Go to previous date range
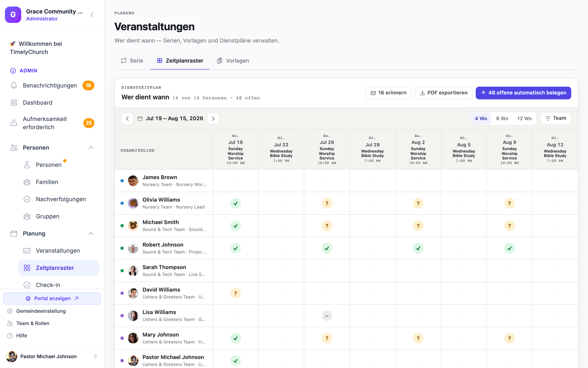 point(127,119)
